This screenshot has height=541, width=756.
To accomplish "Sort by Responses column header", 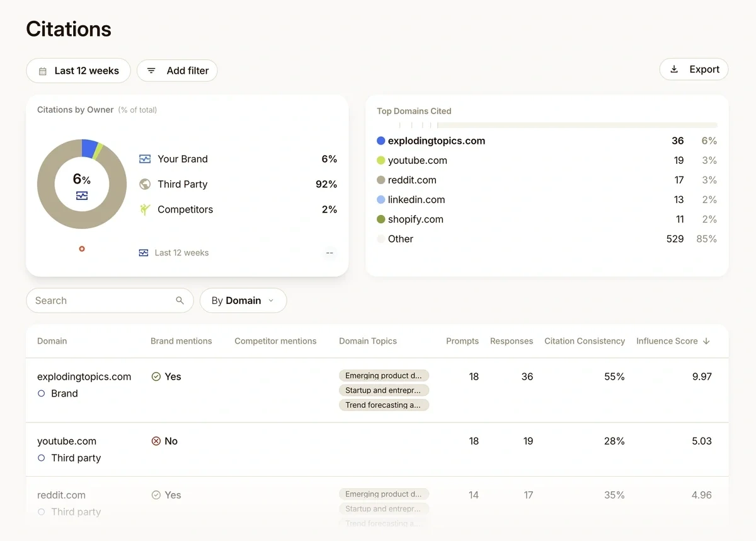I will [512, 341].
